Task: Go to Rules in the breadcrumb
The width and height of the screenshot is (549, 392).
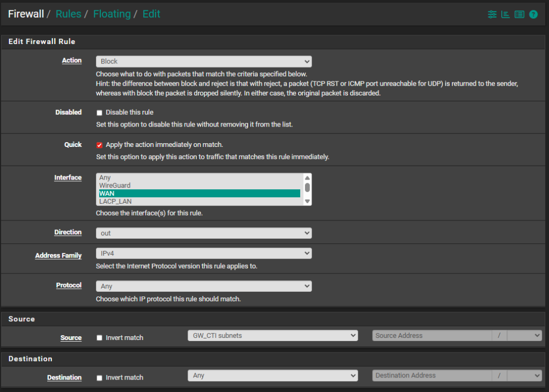Action: pyautogui.click(x=69, y=14)
